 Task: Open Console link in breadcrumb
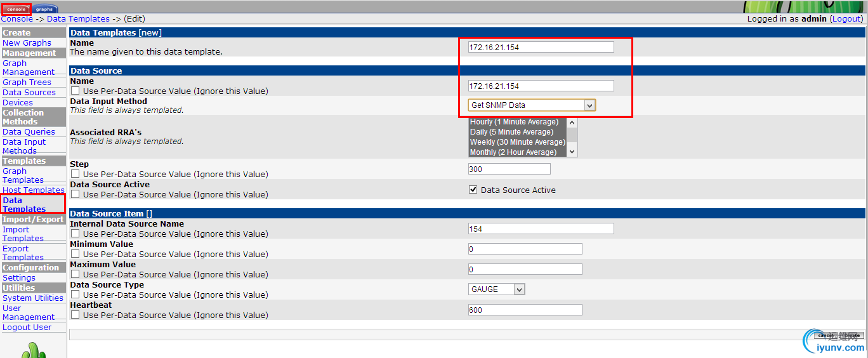pos(16,19)
